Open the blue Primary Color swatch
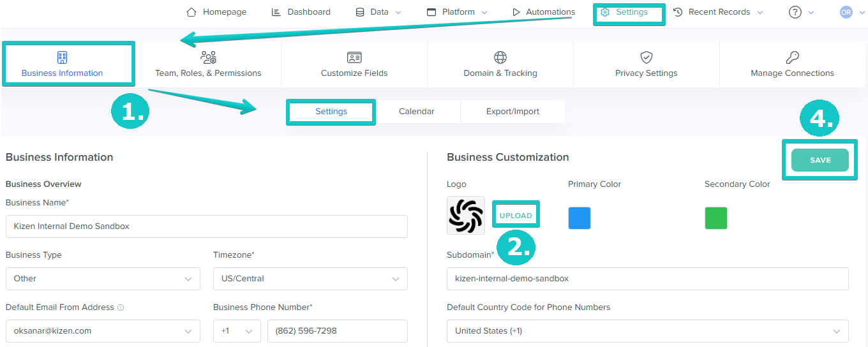The width and height of the screenshot is (868, 347). (580, 218)
